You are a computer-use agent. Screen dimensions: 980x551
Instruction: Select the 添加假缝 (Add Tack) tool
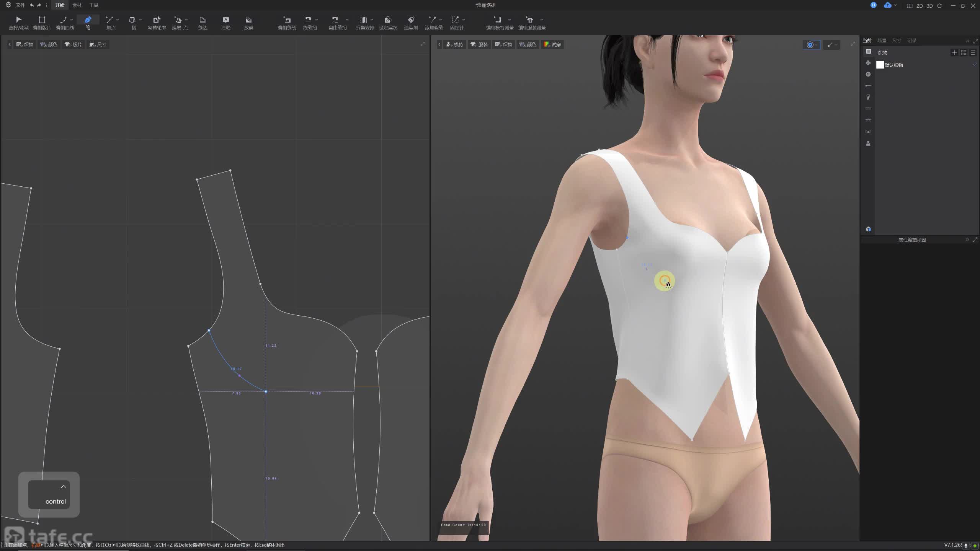tap(433, 23)
